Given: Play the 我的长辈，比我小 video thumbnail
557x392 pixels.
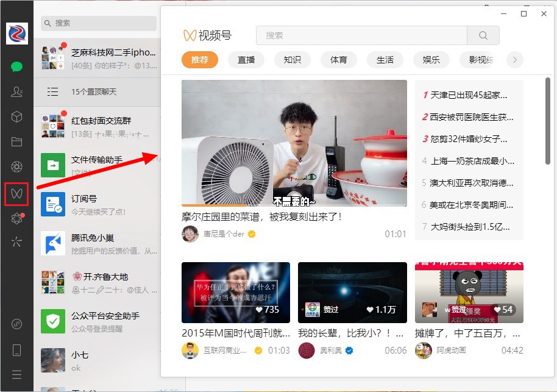Looking at the screenshot, I should 352,293.
